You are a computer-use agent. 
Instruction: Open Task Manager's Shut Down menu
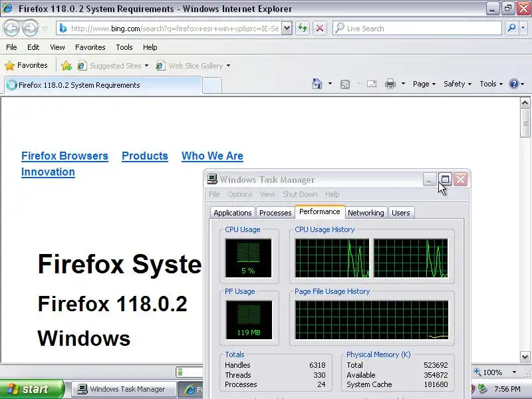coord(300,194)
